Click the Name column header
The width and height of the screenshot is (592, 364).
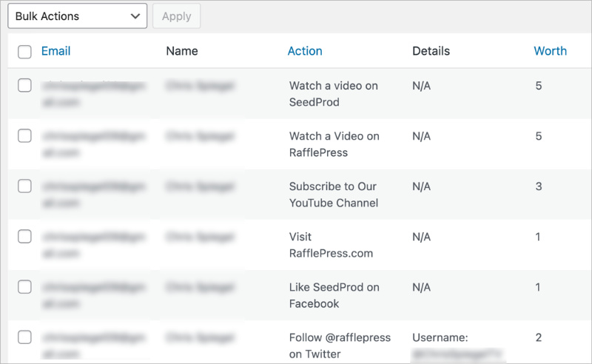tap(182, 51)
